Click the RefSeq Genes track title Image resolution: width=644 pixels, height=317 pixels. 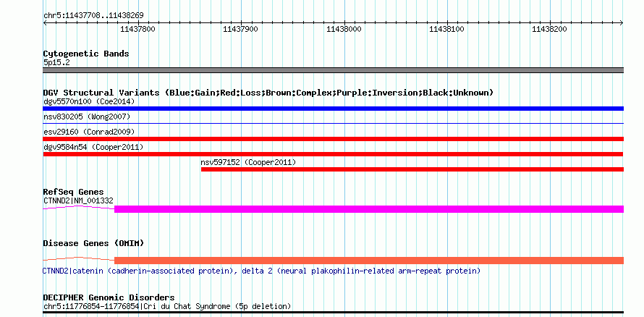73,192
